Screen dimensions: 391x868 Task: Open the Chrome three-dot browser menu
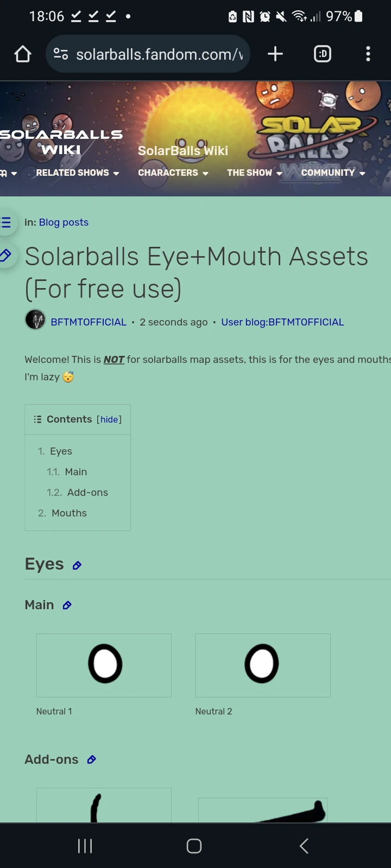point(368,54)
